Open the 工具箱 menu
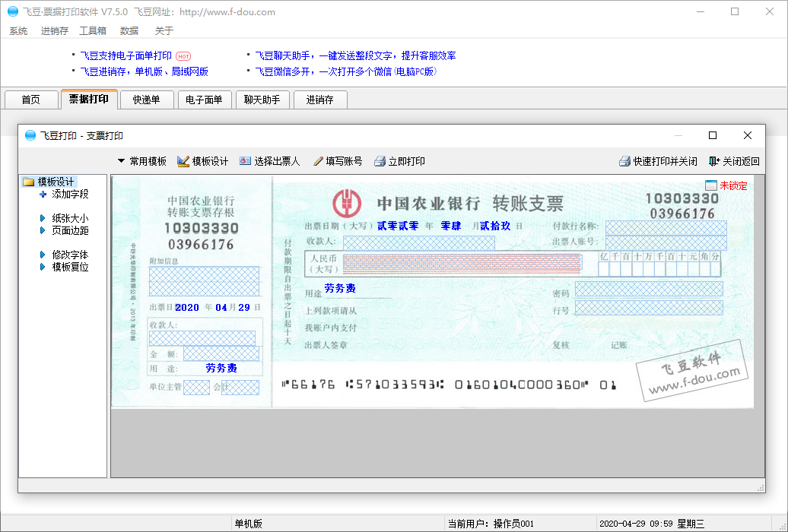 (93, 31)
